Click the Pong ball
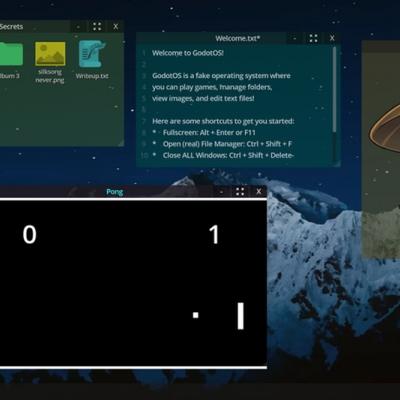The height and width of the screenshot is (400, 400). click(x=196, y=315)
